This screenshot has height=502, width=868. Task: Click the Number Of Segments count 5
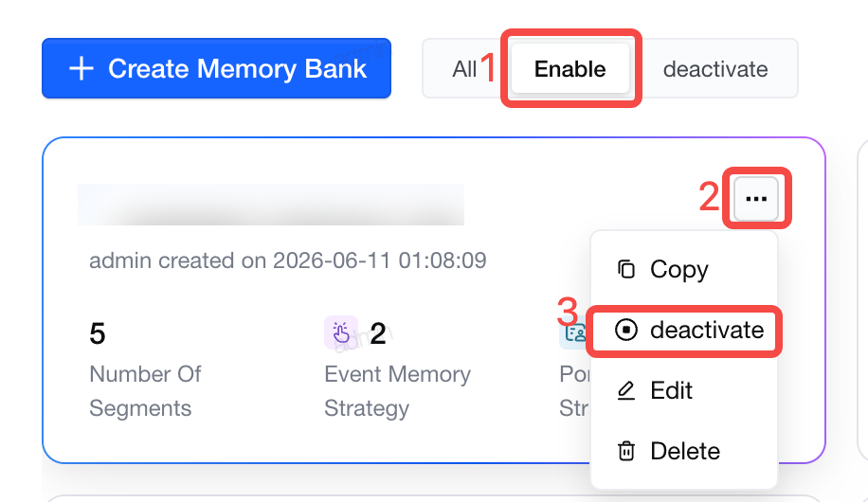coord(98,333)
